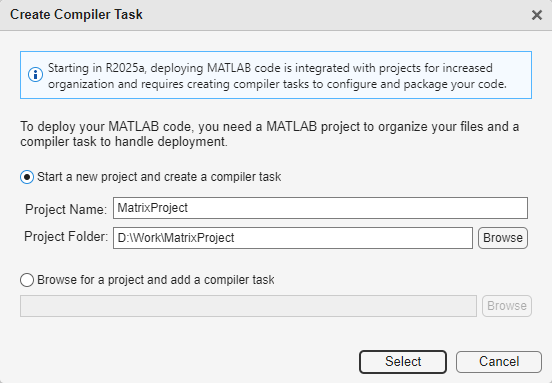552x383 pixels.
Task: Click the 'To deploy your MATLAB code' paragraph
Action: tap(269, 134)
